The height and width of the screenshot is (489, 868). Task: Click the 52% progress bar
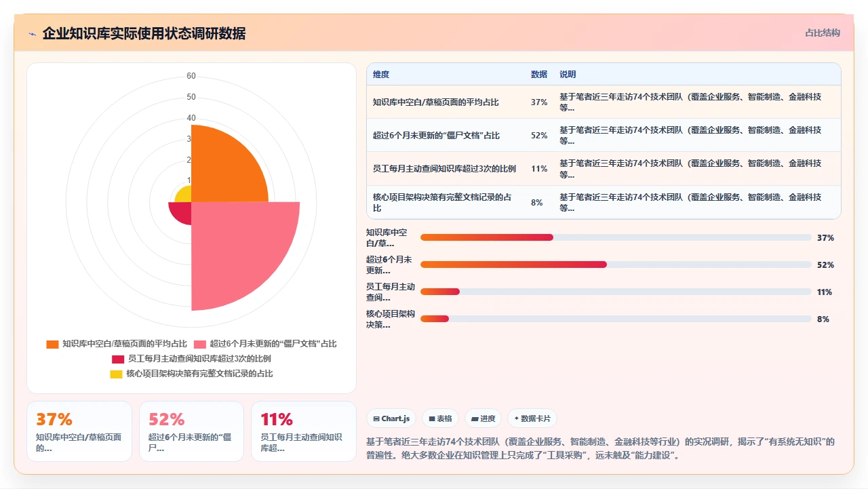coord(616,265)
